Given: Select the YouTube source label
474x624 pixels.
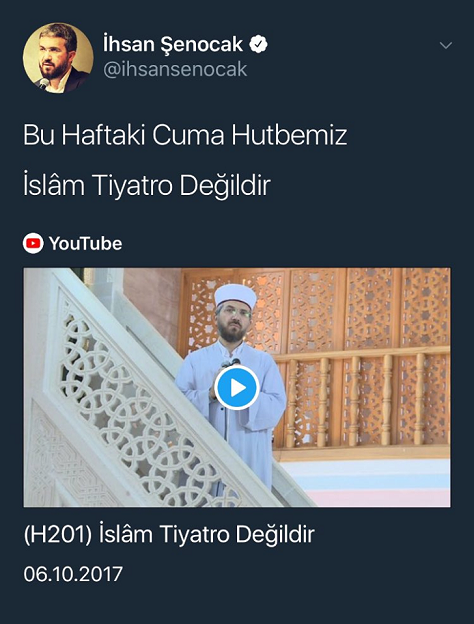Looking at the screenshot, I should (x=85, y=244).
